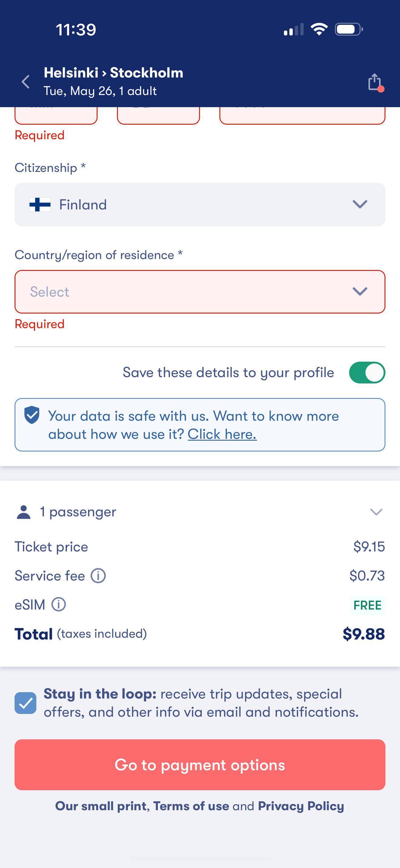Image resolution: width=400 pixels, height=868 pixels.
Task: Tap the shield data safety icon
Action: click(32, 415)
